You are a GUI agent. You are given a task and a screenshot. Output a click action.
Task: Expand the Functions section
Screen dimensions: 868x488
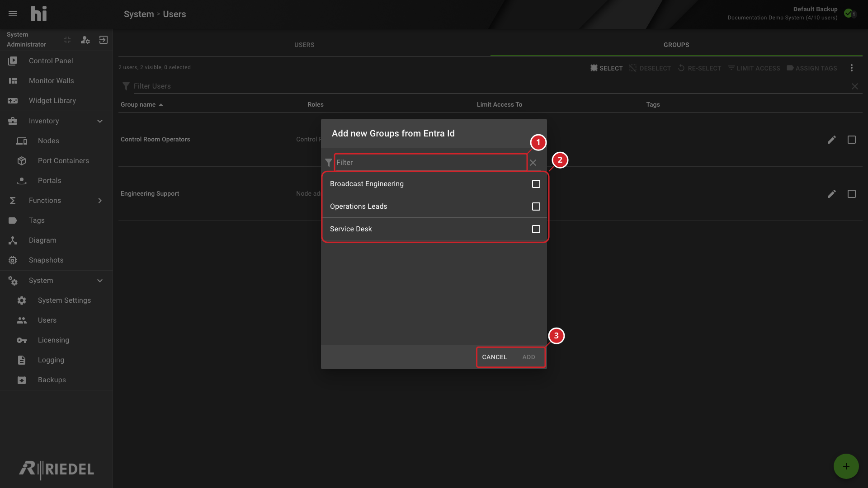pyautogui.click(x=100, y=201)
